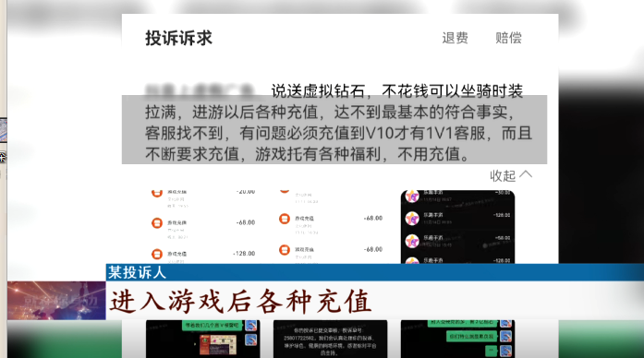This screenshot has height=358, width=644.
Task: Collapse the complaint text with 收起 chevron
Action: tap(511, 175)
